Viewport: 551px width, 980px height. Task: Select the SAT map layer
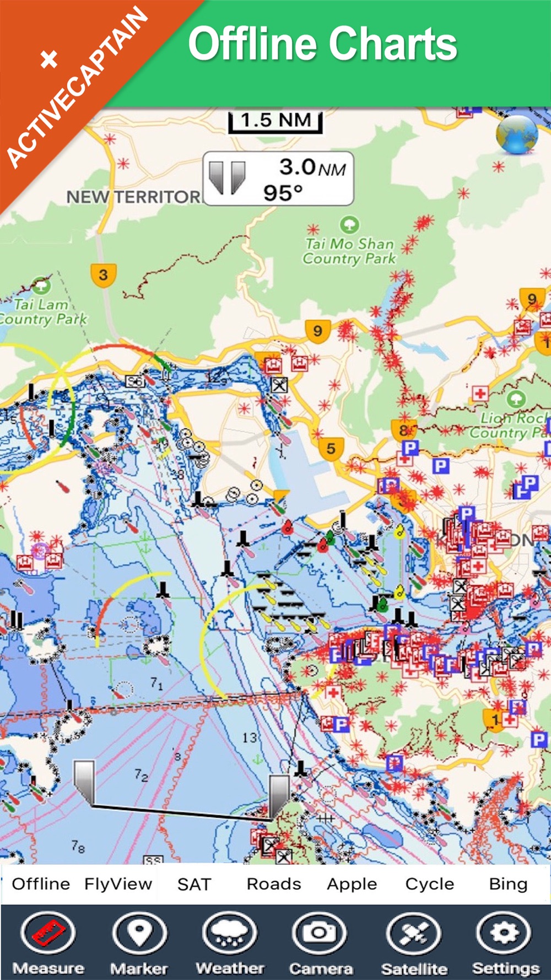[194, 884]
